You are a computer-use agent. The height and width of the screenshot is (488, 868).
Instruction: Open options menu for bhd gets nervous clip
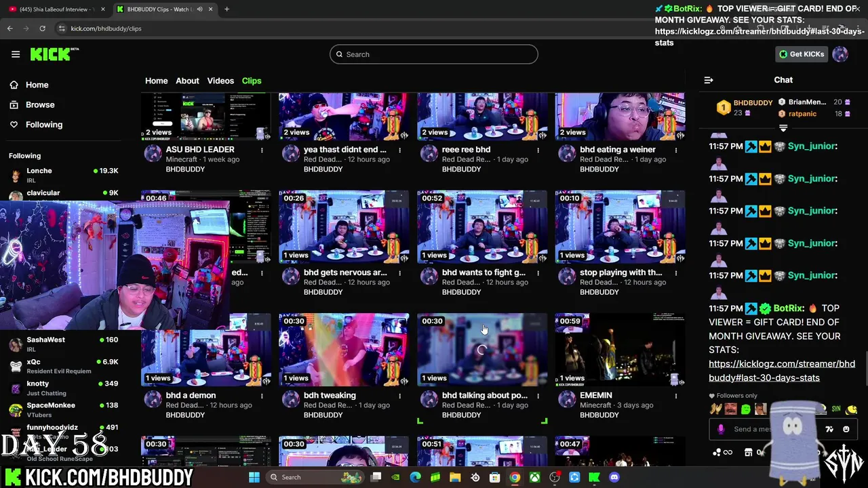400,273
